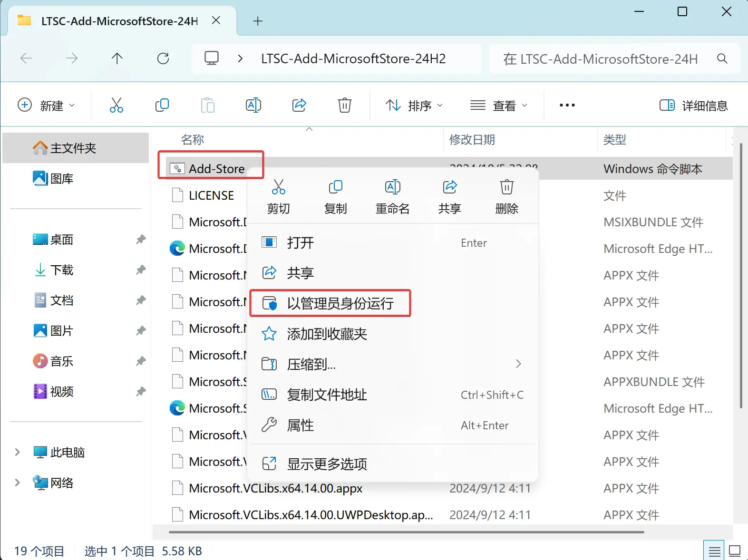Click the PC icon in the address bar
This screenshot has height=560, width=748.
(x=212, y=58)
